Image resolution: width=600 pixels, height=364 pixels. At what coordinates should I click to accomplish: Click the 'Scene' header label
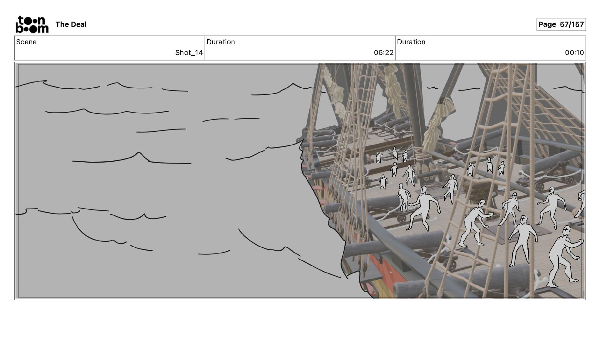point(26,42)
